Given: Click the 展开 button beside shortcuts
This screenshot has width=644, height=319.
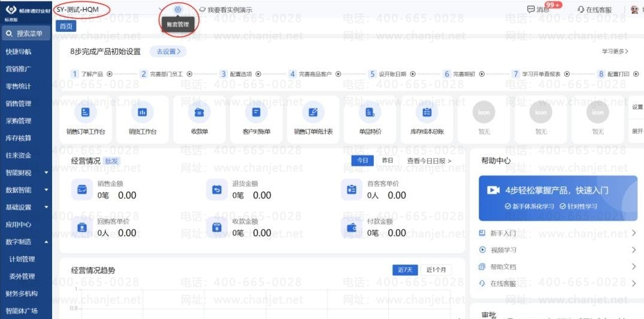Looking at the screenshot, I should (637, 131).
